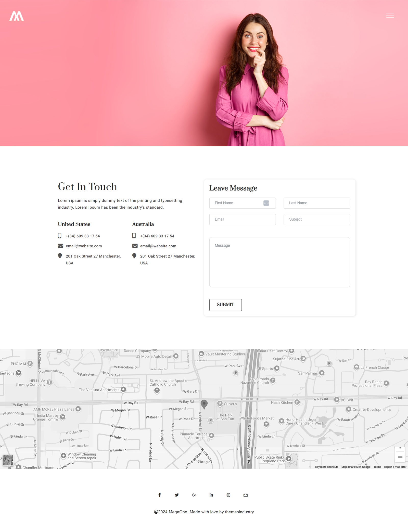
Task: Switch map to satellite view thumbnail
Action: coord(8,461)
